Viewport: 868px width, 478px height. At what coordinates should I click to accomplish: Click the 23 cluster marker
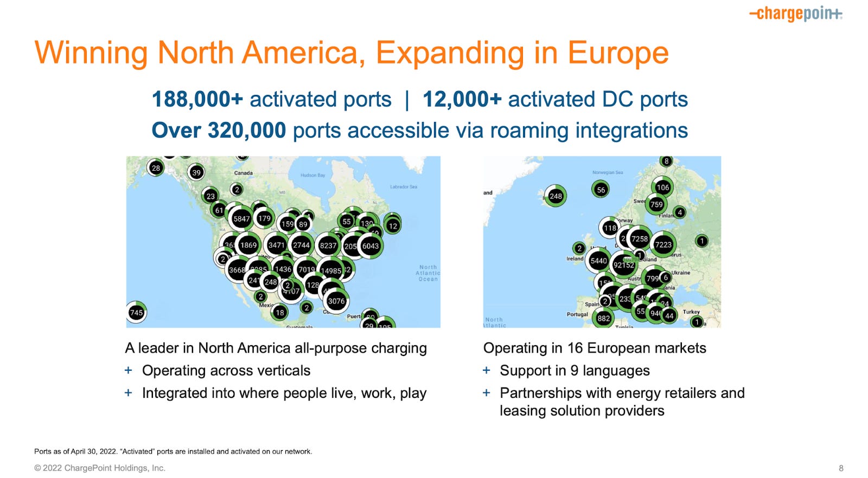point(210,196)
